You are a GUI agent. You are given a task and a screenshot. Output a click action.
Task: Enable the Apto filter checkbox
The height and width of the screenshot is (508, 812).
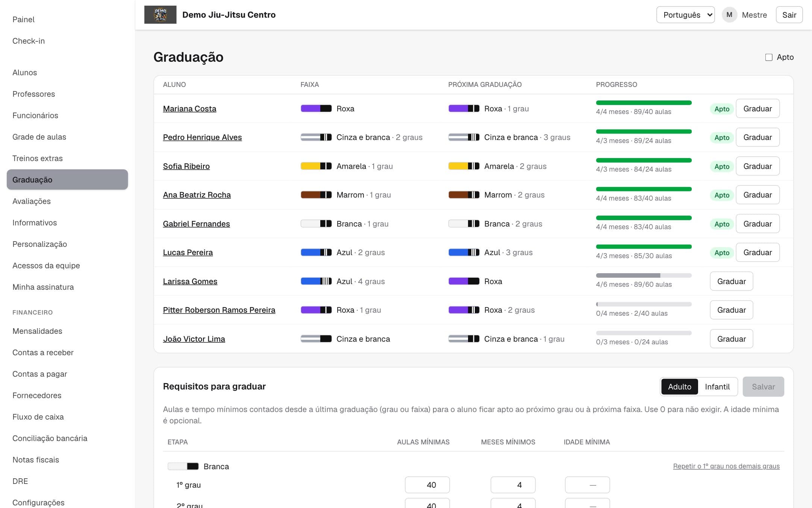(769, 57)
